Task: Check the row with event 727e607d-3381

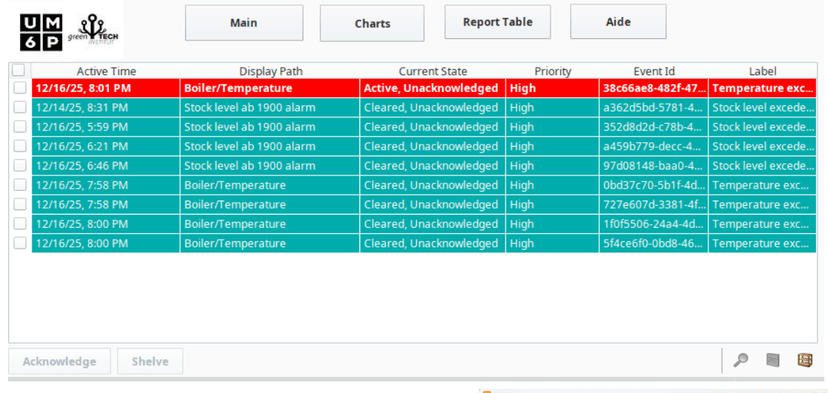Action: 20,204
